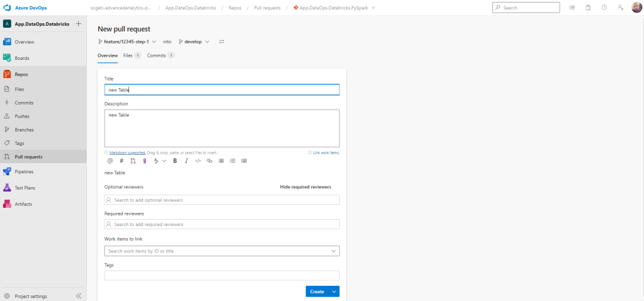This screenshot has width=644, height=301.
Task: Open the develop target branch dropdown
Action: [x=194, y=42]
